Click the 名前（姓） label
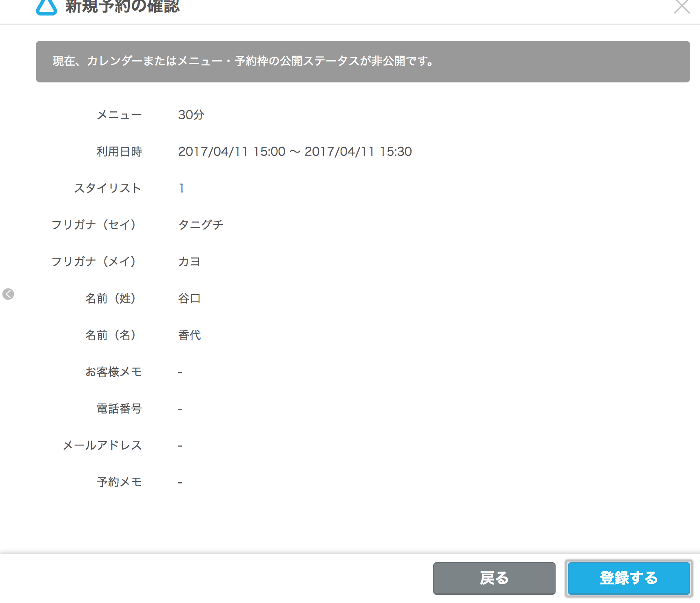 pyautogui.click(x=110, y=298)
